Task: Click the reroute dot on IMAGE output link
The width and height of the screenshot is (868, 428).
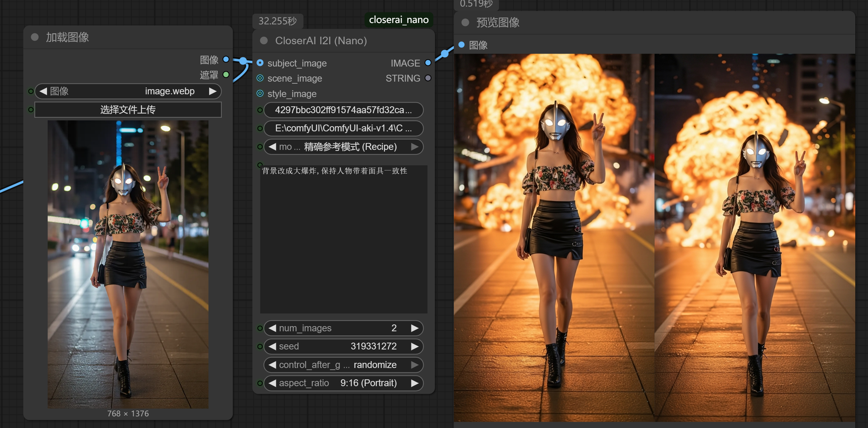Action: pos(445,53)
